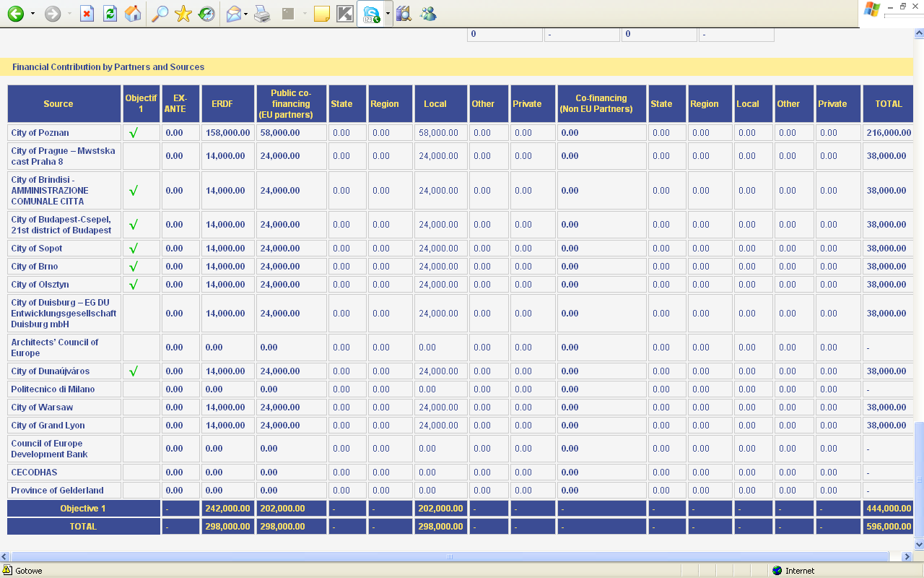Open the Back button history dropdown

tap(32, 14)
